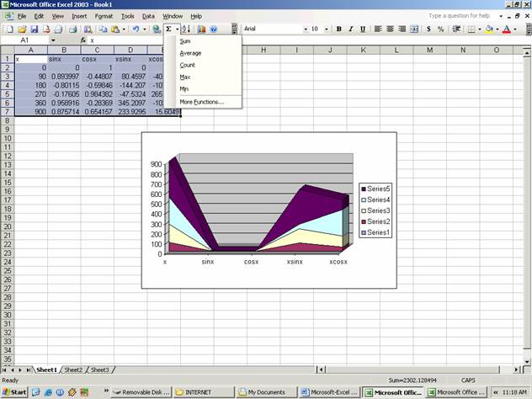
Task: Merge and center selected cells
Action: (414, 29)
